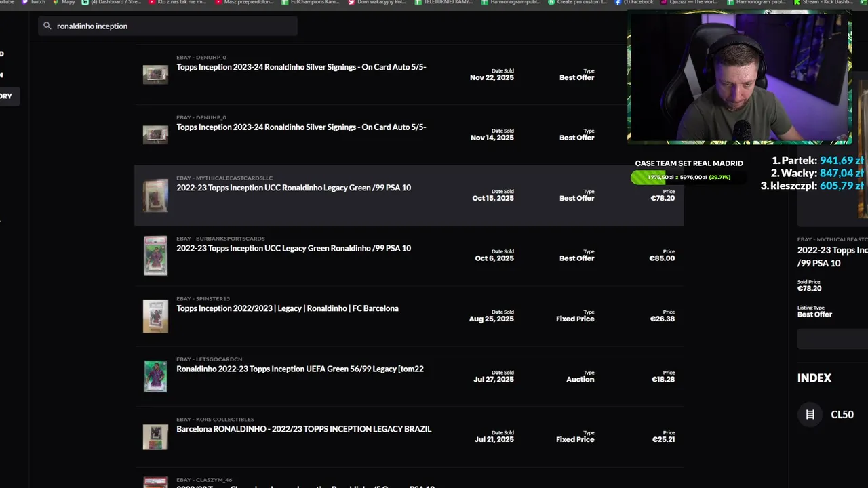Screen dimensions: 868x488
Task: Click the magnifier icon in the search bar
Action: tap(47, 26)
